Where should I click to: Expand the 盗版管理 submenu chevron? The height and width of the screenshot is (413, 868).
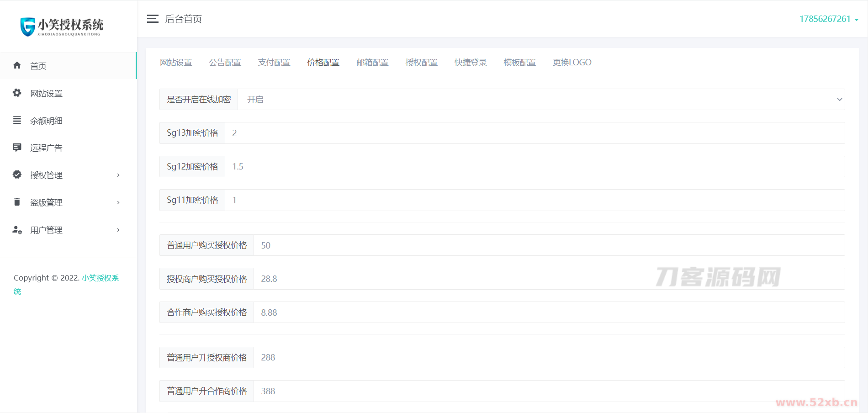point(118,202)
